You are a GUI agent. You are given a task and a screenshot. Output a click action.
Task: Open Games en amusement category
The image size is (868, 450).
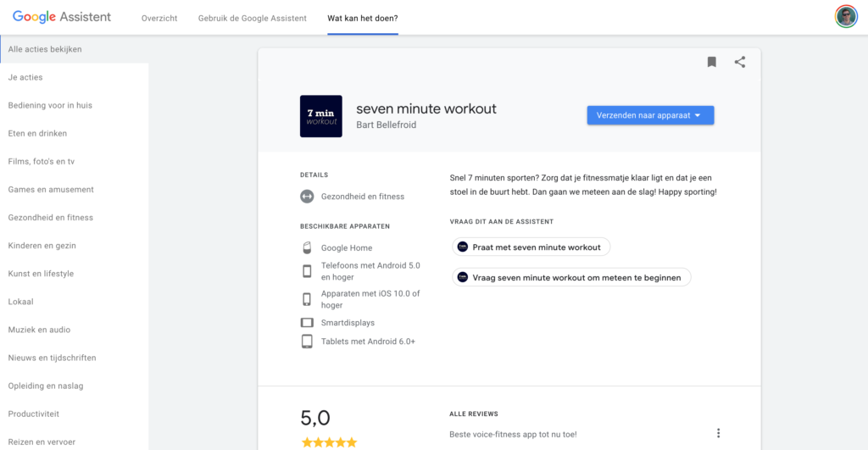(75, 189)
